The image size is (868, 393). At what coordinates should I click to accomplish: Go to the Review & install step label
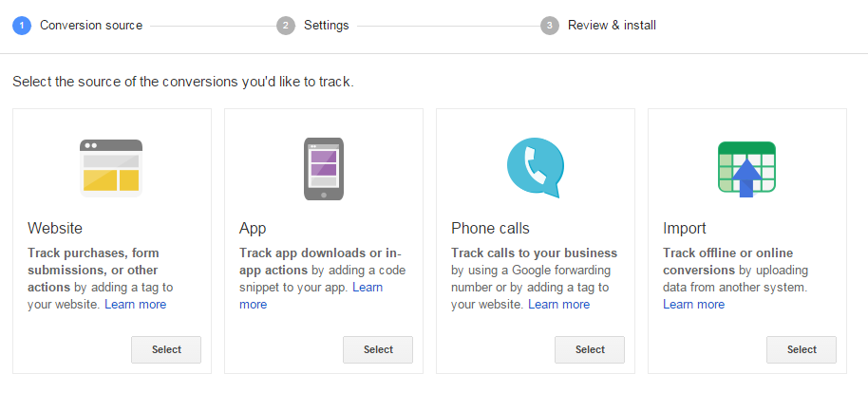point(612,26)
